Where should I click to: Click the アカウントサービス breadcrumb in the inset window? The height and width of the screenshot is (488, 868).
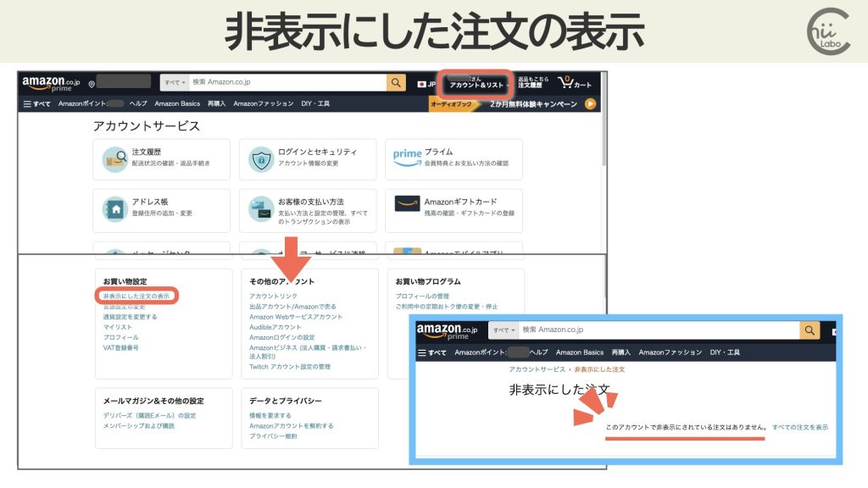coord(537,369)
